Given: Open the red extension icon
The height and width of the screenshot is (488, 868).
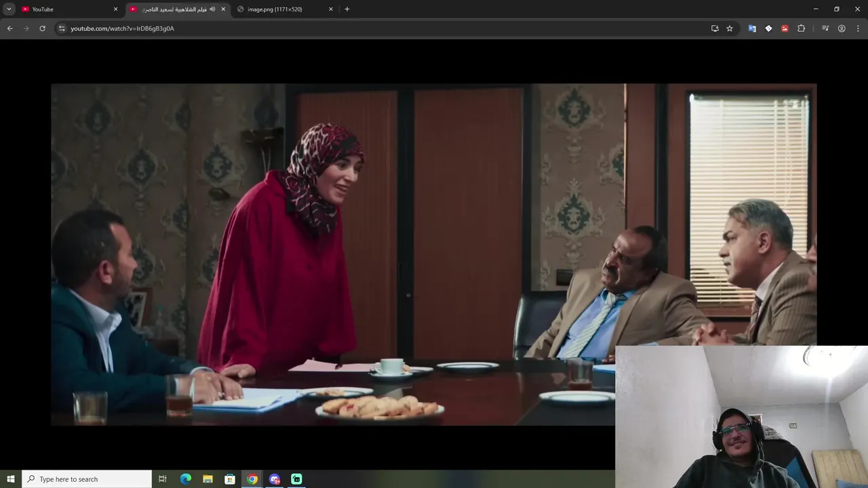Looking at the screenshot, I should (785, 28).
